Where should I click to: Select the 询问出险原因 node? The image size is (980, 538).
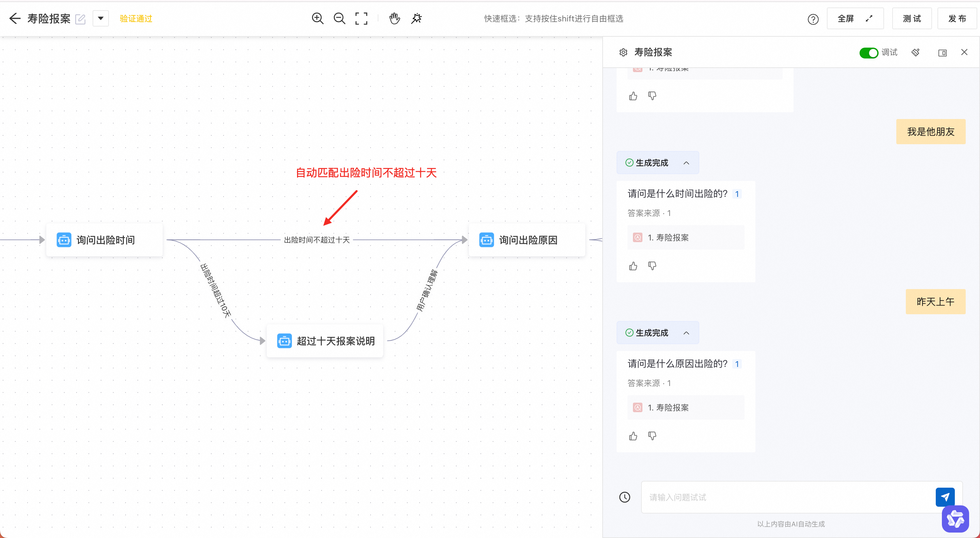pos(526,240)
